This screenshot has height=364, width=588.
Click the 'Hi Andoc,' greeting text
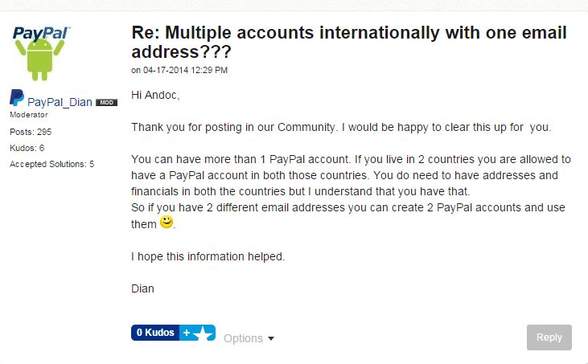pos(155,96)
